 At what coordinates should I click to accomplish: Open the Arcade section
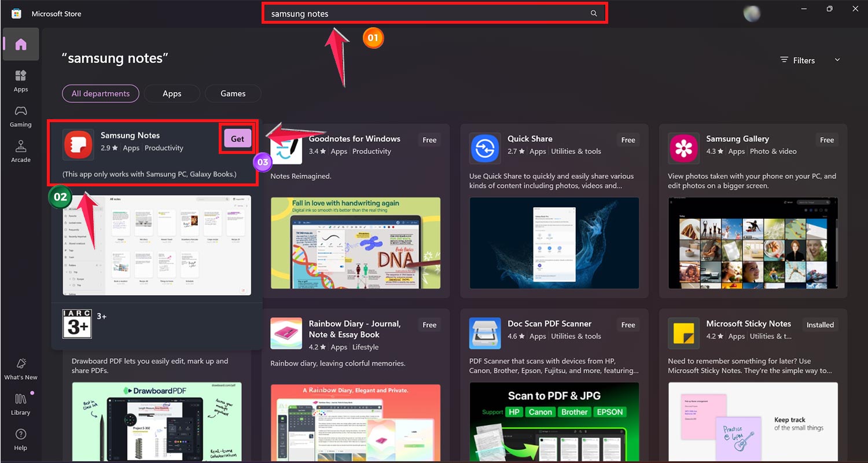click(20, 150)
